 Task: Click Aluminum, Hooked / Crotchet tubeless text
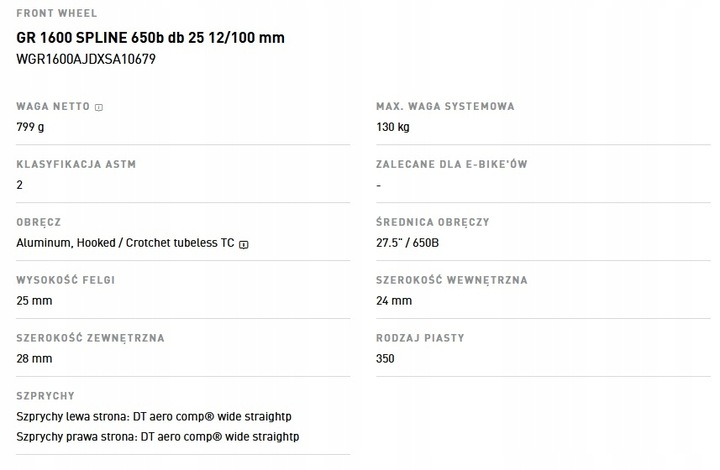[125, 243]
